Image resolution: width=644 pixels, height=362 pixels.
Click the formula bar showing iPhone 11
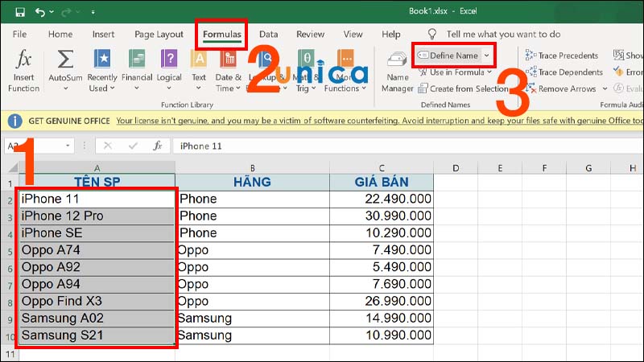coord(407,146)
